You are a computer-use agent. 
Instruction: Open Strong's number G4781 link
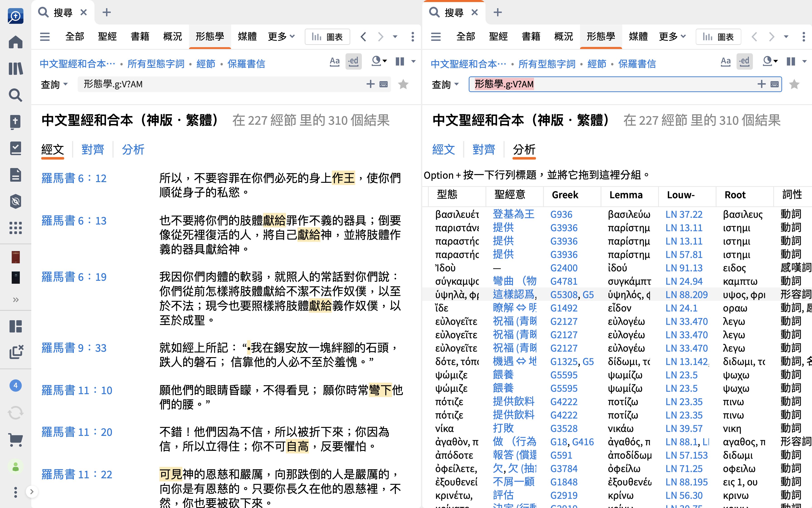(x=564, y=281)
